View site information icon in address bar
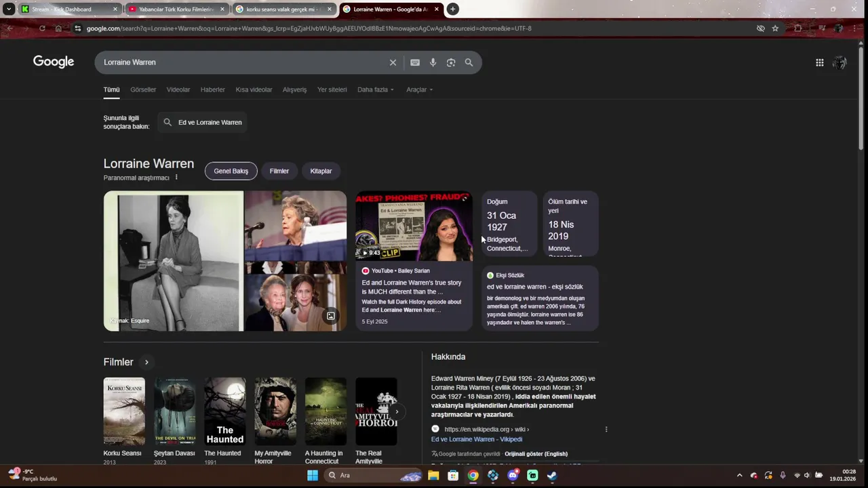 (78, 28)
